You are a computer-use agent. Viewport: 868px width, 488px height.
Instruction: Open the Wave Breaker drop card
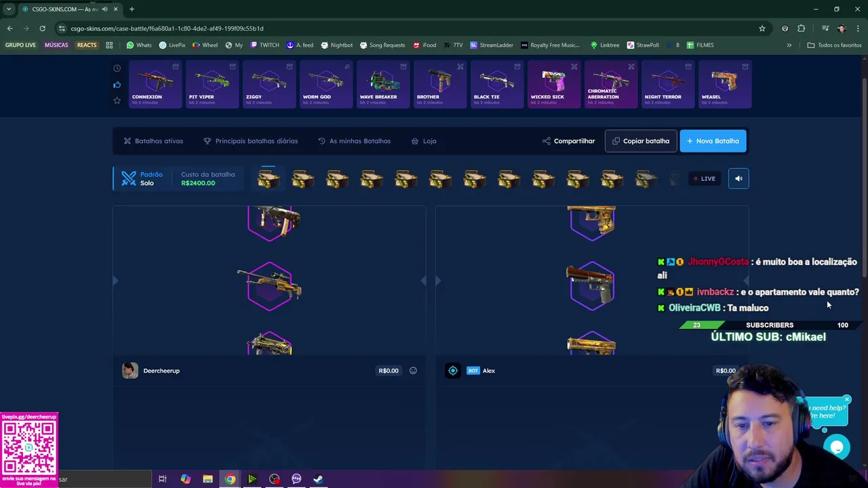click(383, 84)
